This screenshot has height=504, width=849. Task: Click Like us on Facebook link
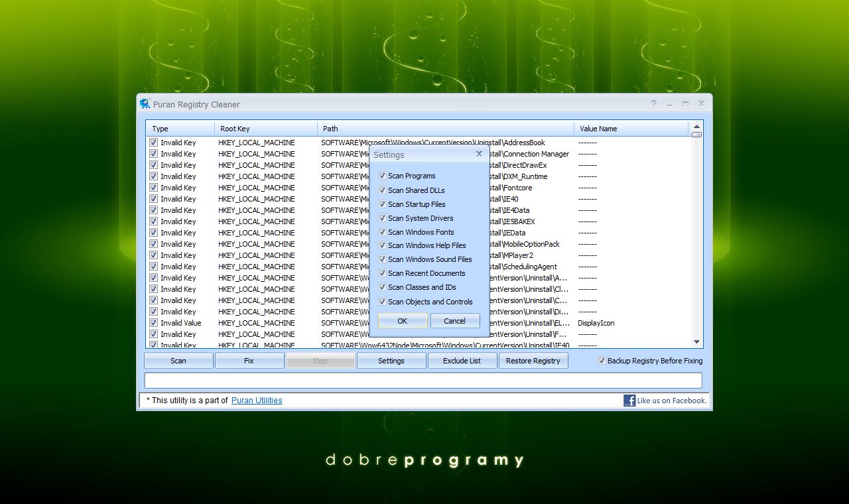672,401
